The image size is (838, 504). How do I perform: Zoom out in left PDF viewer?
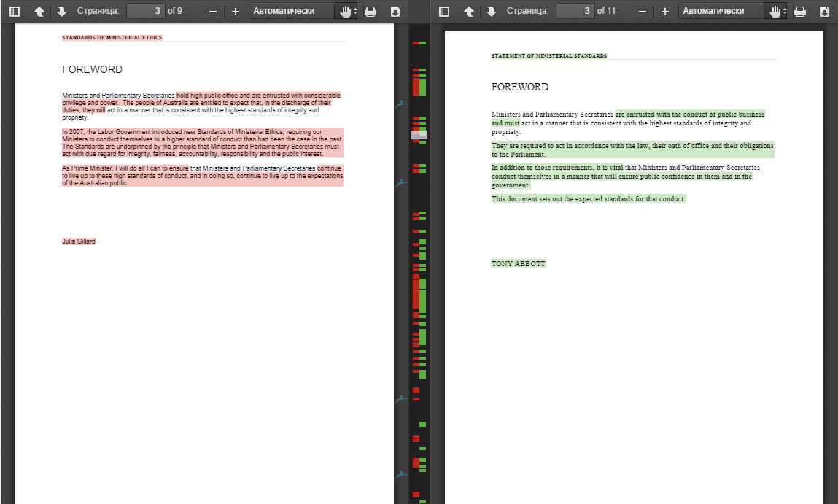213,11
